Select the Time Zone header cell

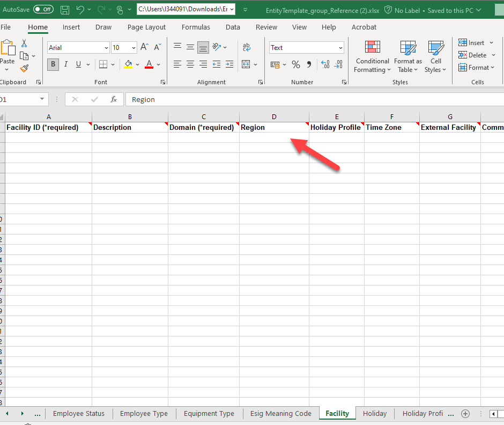391,127
